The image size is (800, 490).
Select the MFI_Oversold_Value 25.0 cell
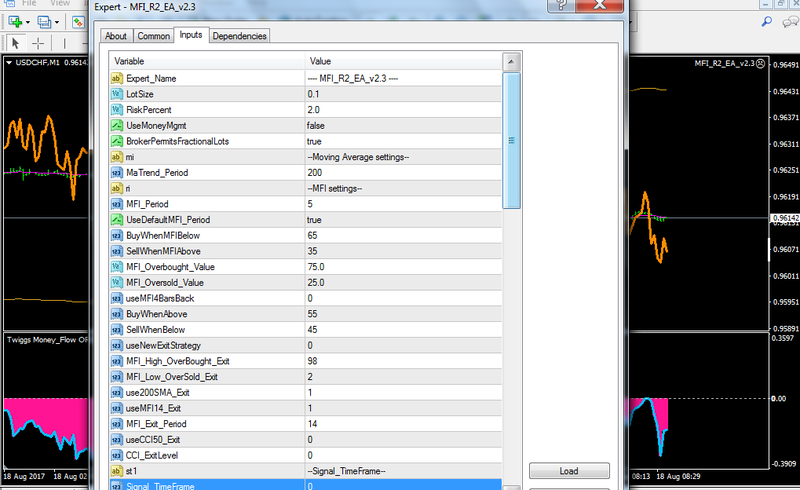tap(403, 282)
